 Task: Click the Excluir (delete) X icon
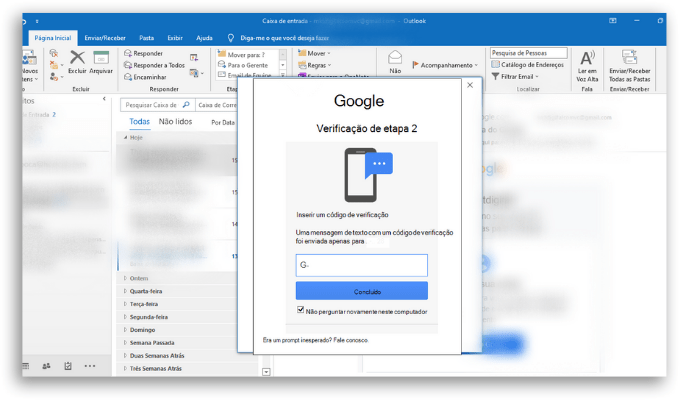[x=77, y=57]
